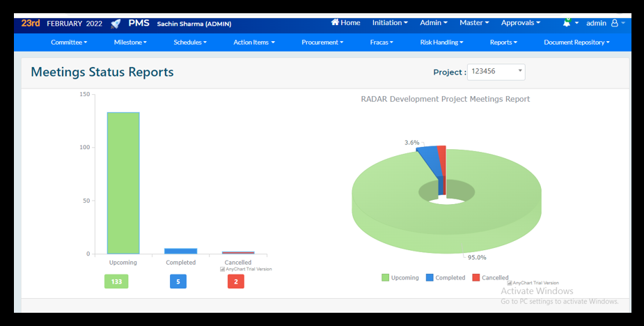
Task: Toggle Cancelled legend square in pie chart
Action: click(x=476, y=277)
